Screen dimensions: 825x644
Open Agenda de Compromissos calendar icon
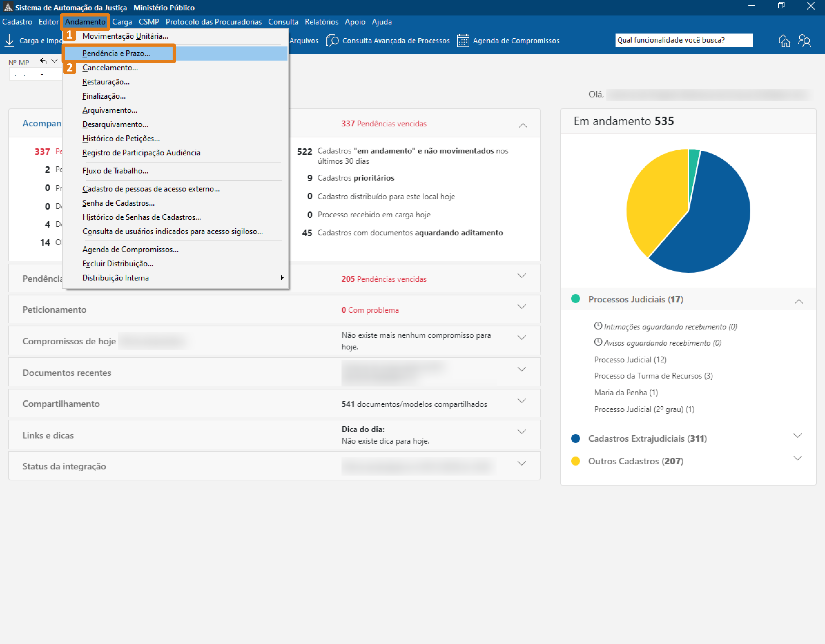(463, 40)
